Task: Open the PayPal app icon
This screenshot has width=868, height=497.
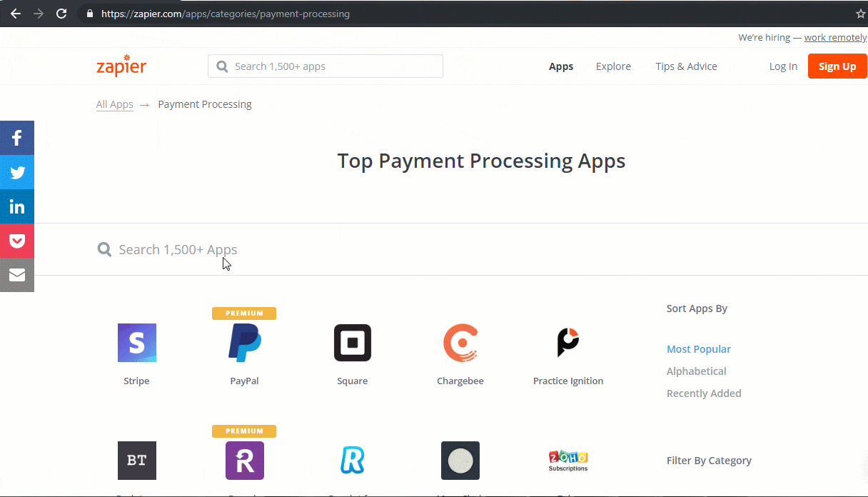Action: pos(245,343)
